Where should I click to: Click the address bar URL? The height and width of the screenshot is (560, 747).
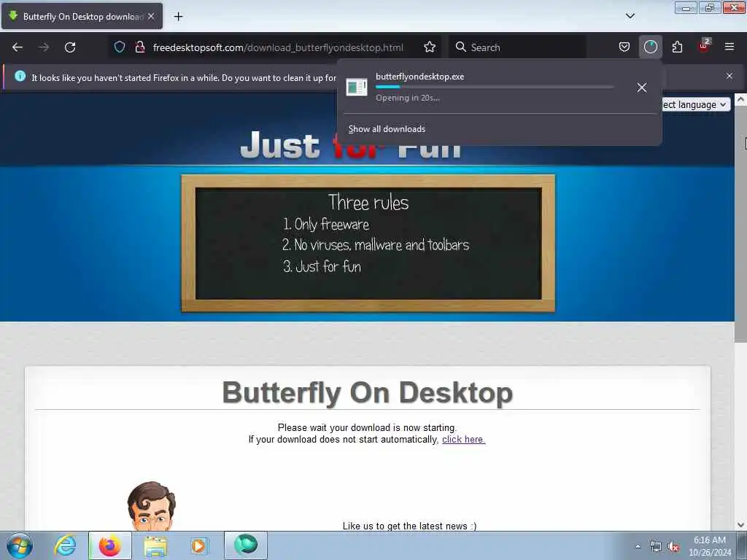(278, 47)
